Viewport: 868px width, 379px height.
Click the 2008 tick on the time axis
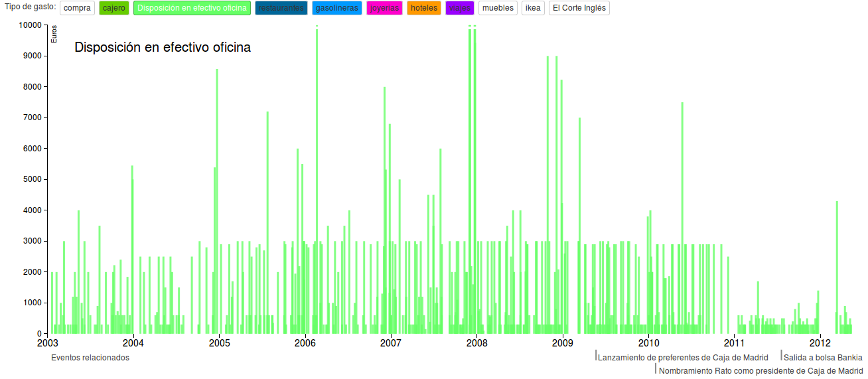point(476,343)
